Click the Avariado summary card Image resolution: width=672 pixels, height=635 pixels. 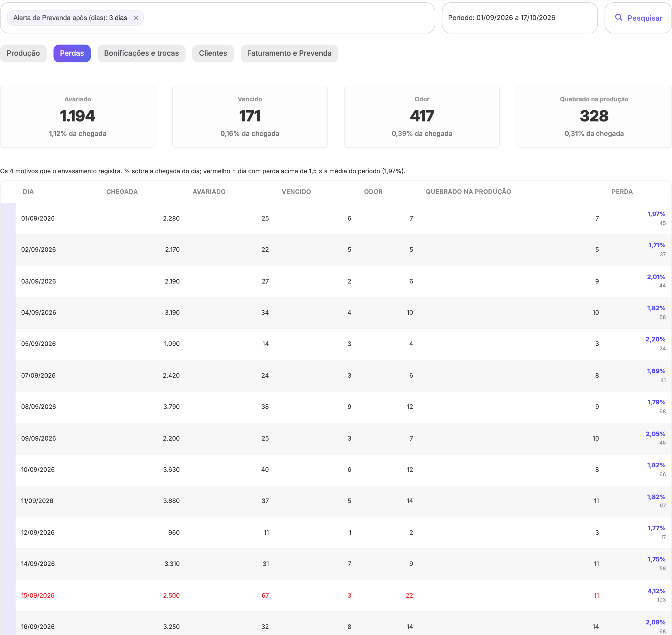tap(78, 116)
